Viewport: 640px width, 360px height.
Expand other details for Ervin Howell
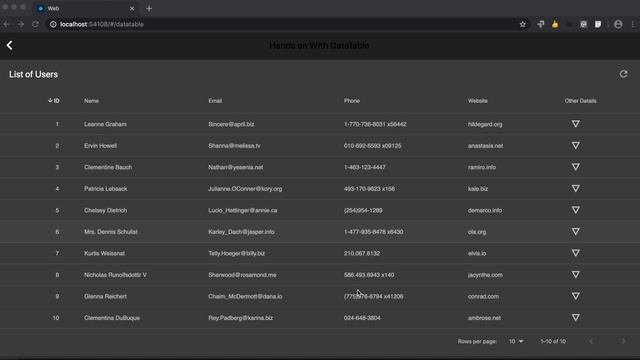(x=576, y=145)
